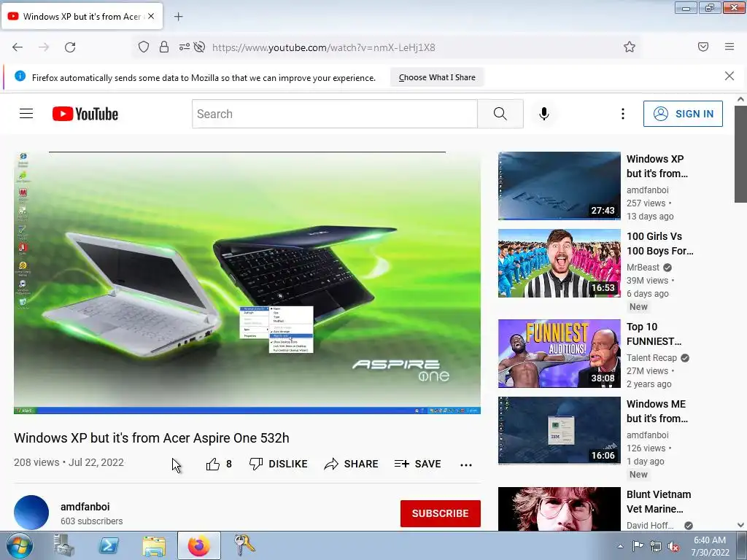747x560 pixels.
Task: Click 'Blunt Vietnam Vet Marine...' title
Action: pyautogui.click(x=659, y=502)
